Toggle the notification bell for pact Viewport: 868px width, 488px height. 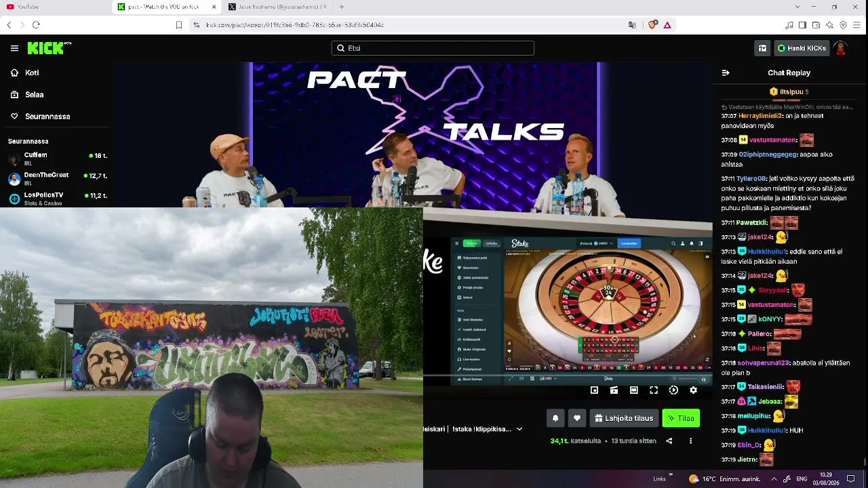click(x=555, y=418)
